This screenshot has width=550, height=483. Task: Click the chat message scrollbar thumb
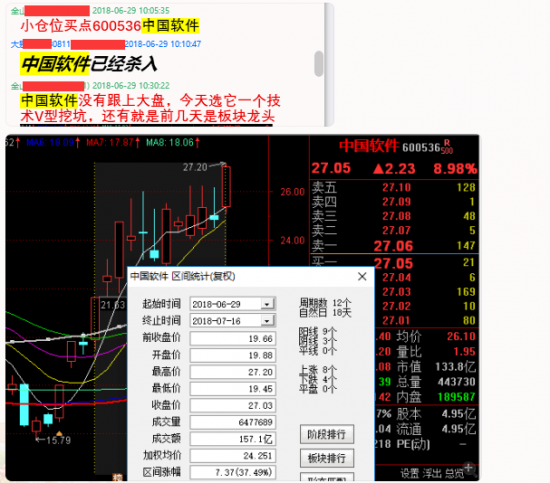(318, 63)
